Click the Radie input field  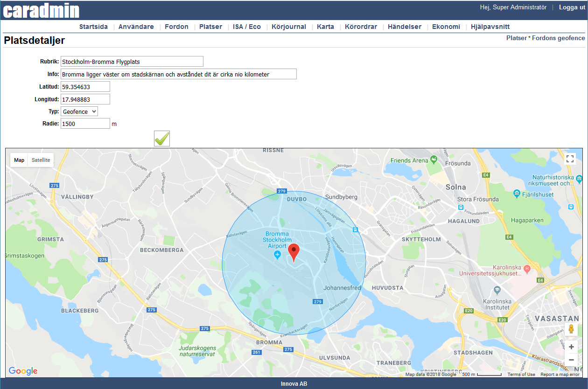[85, 123]
